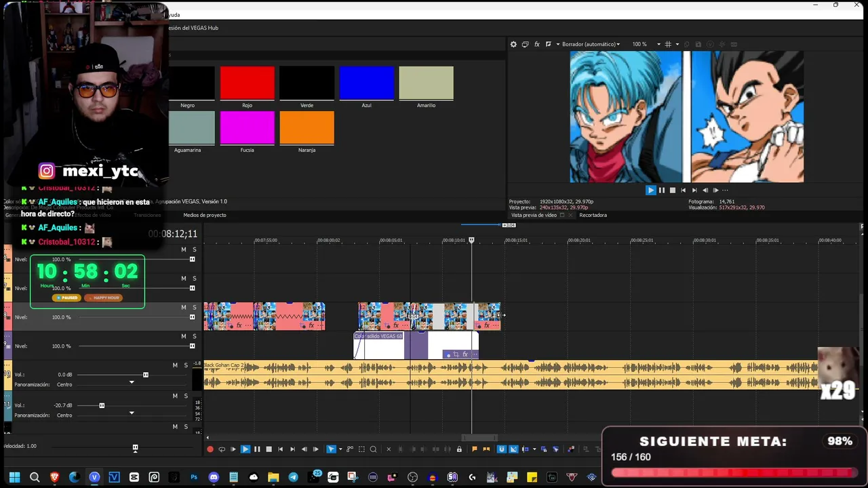Insert region with double orange flag icon
The image size is (868, 488).
click(486, 449)
